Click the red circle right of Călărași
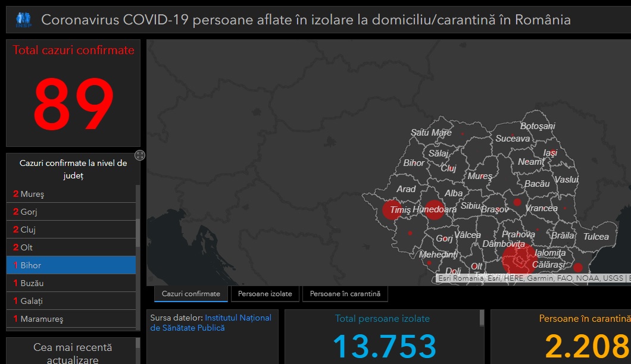 tap(577, 268)
